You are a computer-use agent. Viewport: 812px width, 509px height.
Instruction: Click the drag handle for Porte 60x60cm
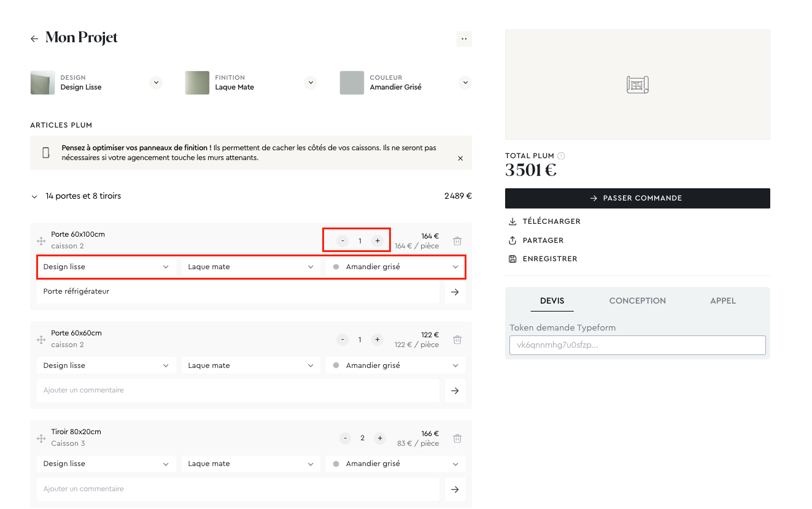[41, 340]
